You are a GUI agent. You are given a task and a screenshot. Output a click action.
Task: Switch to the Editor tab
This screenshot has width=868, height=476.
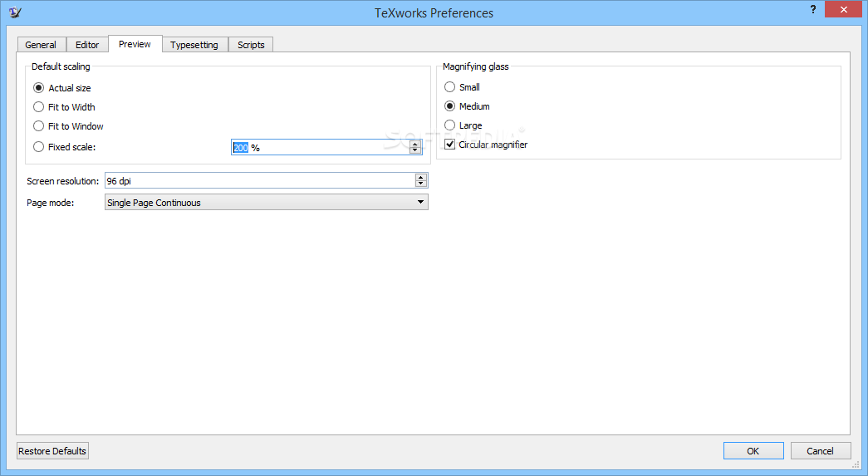point(87,45)
